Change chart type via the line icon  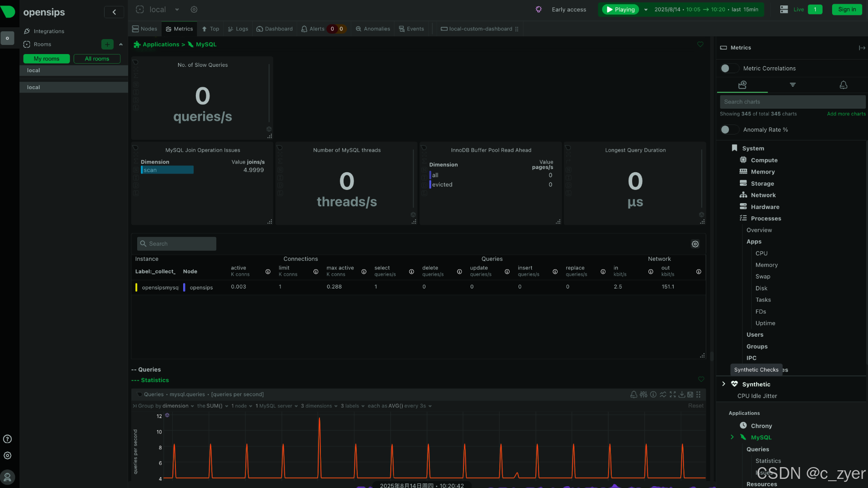click(663, 394)
